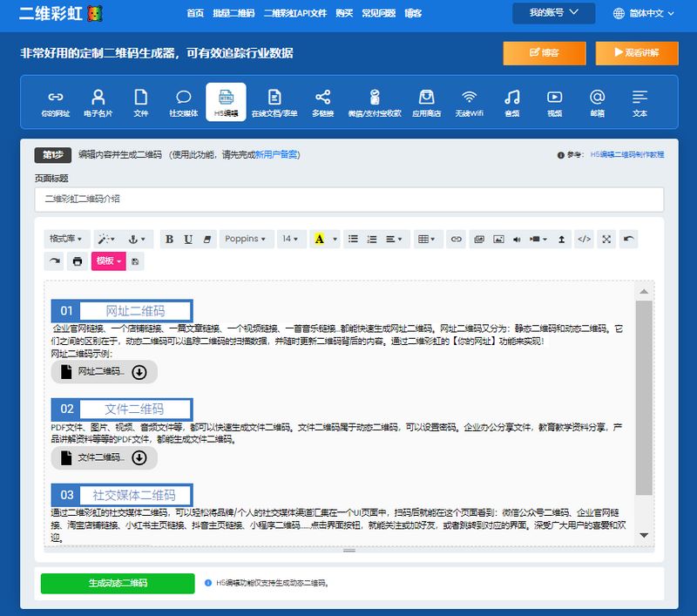The image size is (697, 616).
Task: Click the orange 博客 button
Action: tap(544, 53)
